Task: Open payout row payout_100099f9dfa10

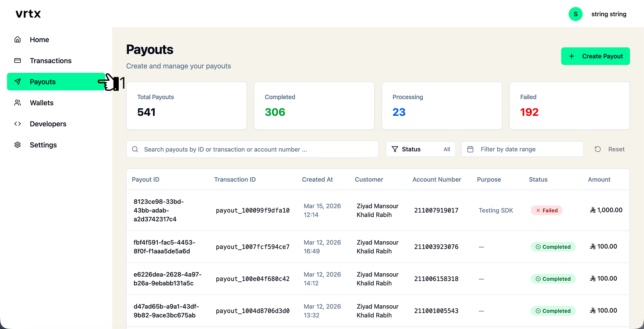Action: pyautogui.click(x=252, y=211)
